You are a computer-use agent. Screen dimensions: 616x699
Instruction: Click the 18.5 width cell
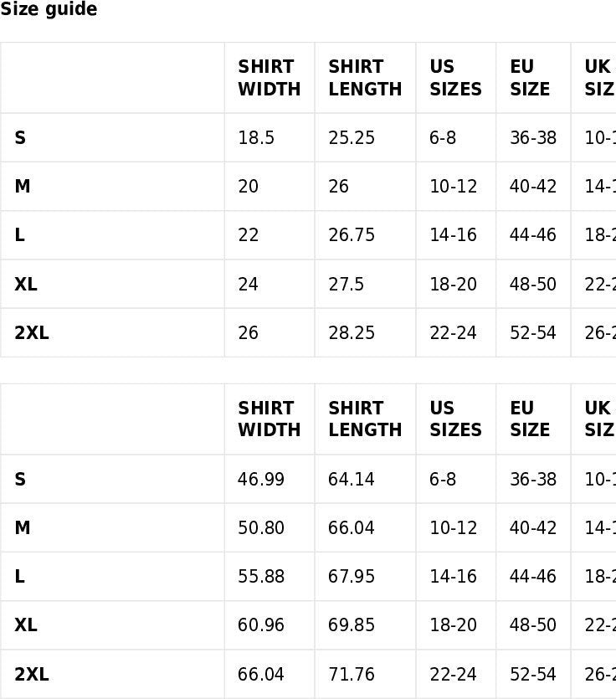click(x=256, y=138)
